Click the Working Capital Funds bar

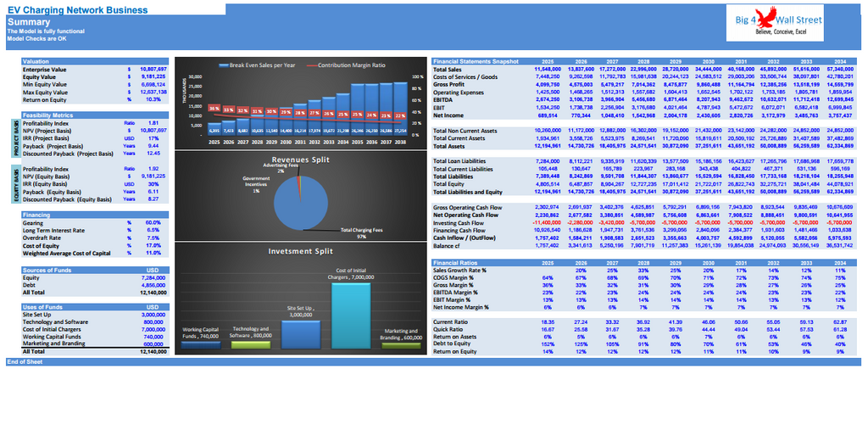203,343
